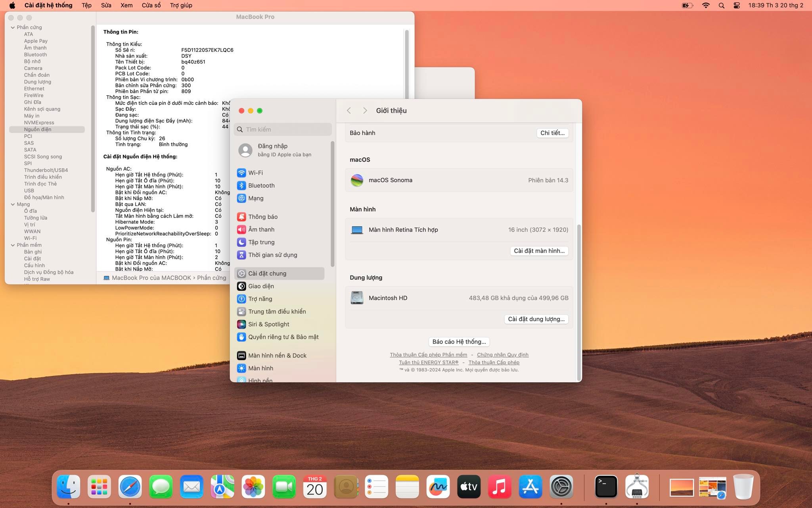The height and width of the screenshot is (508, 812).
Task: Click Cài đặt dung lượng button
Action: click(536, 319)
